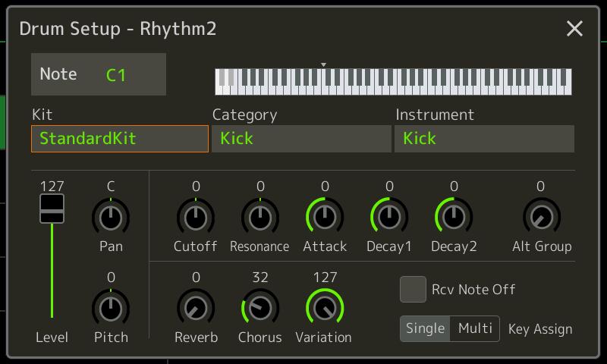Select the Note C1 field
Screen dimensions: 607x364
tap(99, 74)
